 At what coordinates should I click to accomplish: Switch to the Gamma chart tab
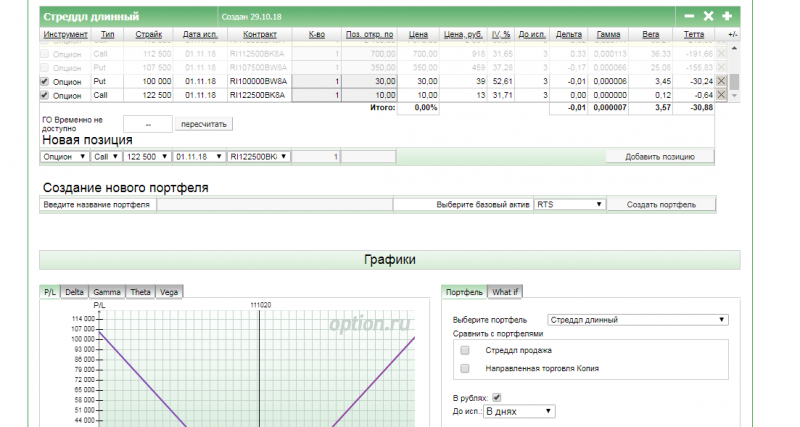click(107, 292)
